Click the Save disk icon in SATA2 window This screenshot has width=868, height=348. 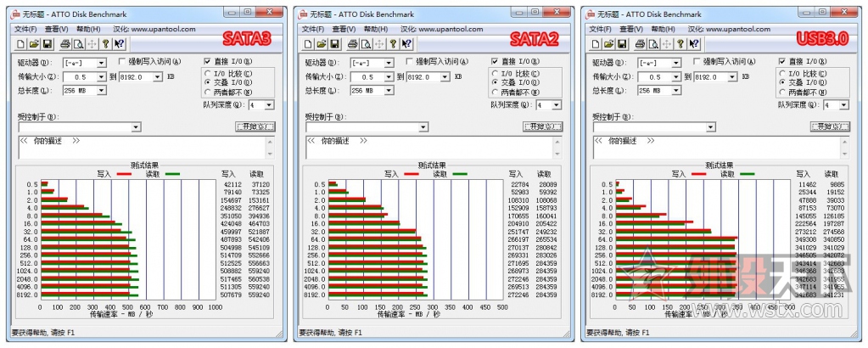[333, 44]
